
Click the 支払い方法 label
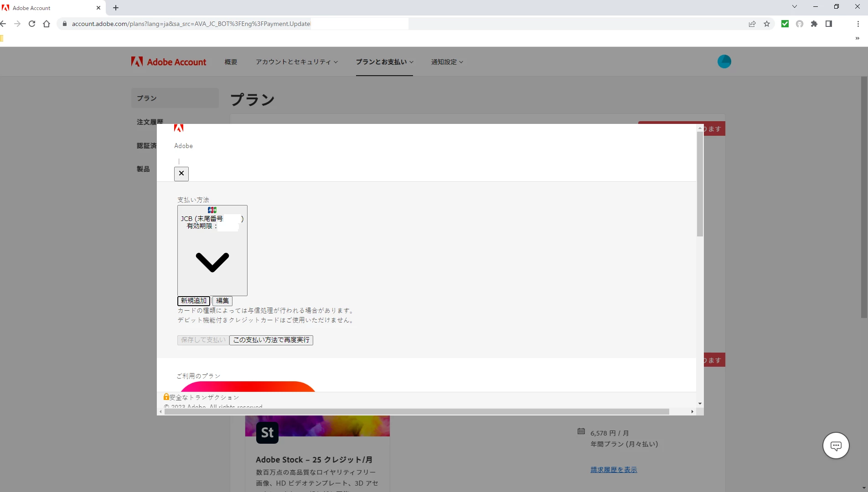pyautogui.click(x=193, y=200)
